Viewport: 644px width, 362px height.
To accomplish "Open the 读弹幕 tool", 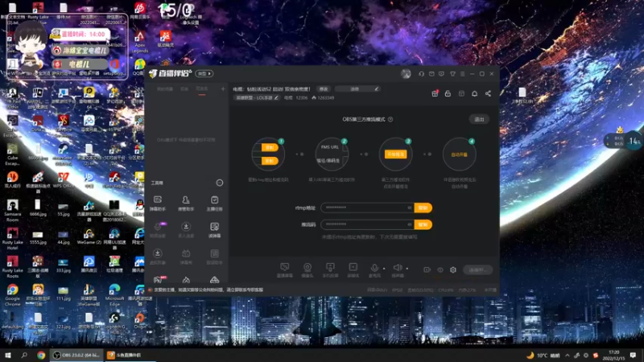I will pos(214,230).
